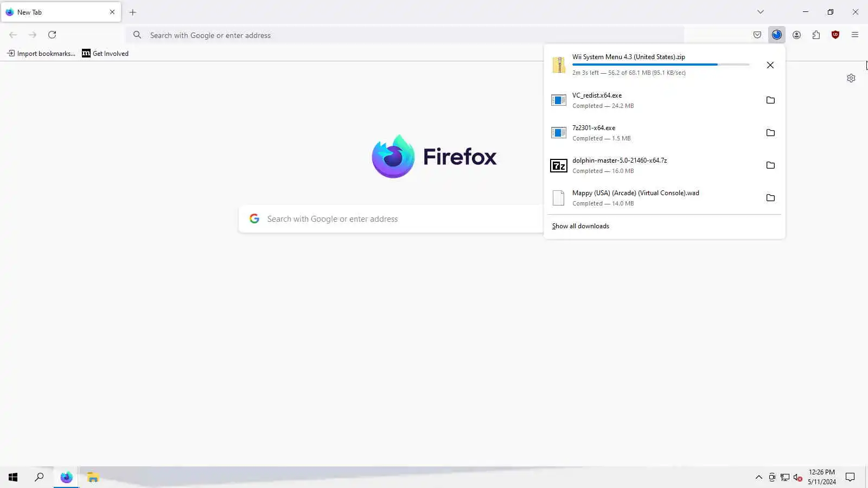Open the Windows Start menu

(x=13, y=477)
